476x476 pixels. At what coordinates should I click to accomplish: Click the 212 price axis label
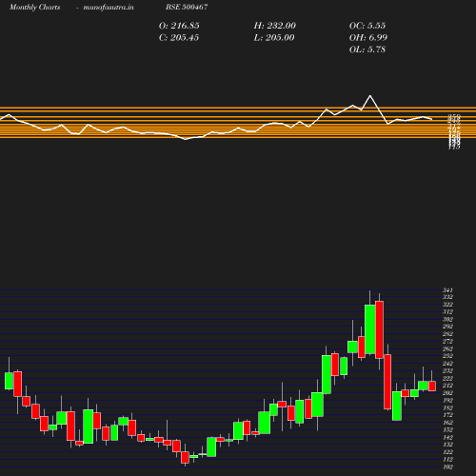447,386
